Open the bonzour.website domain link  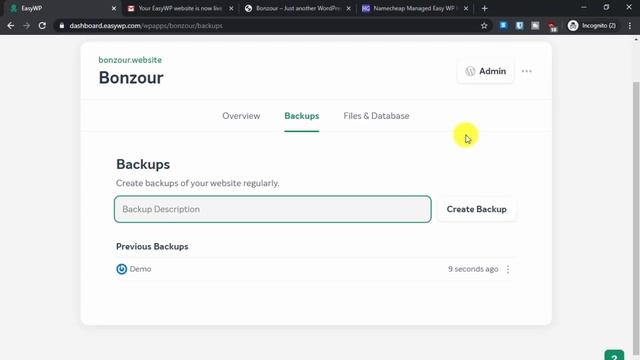click(x=130, y=60)
